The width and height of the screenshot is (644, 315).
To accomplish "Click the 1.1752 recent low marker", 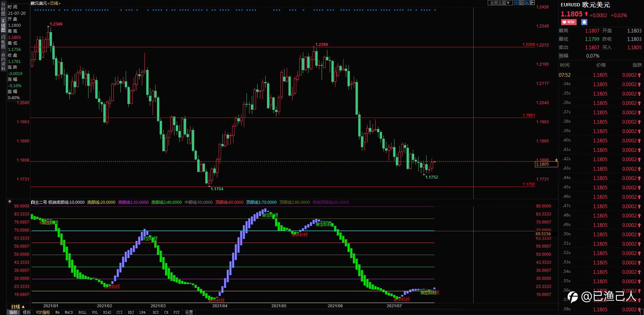I will tap(432, 177).
